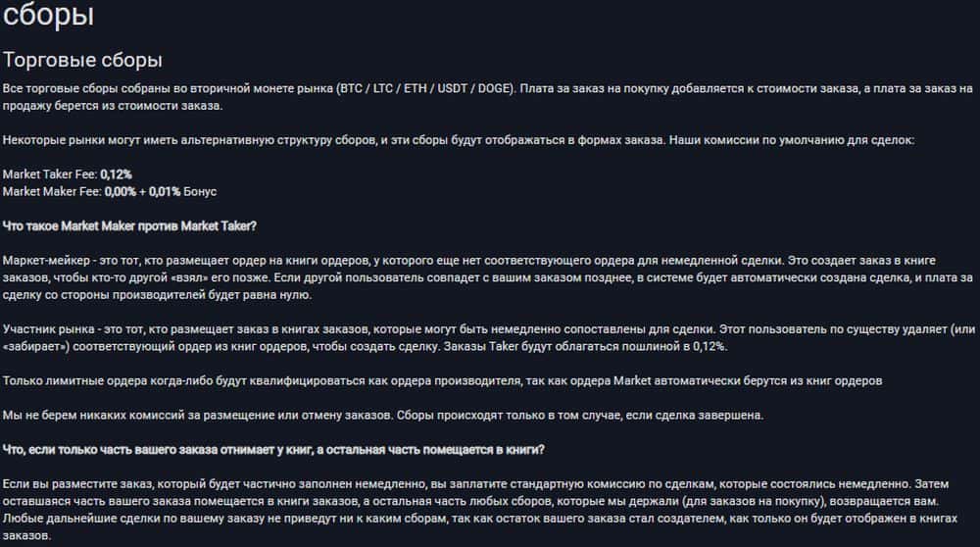This screenshot has height=547, width=980.
Task: Click the "Торговые сборы" subheading
Action: pos(82,60)
